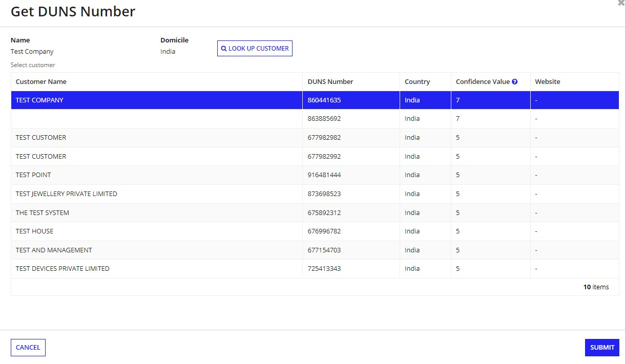Choose the TEST POINT row
This screenshot has width=625, height=364.
click(315, 175)
